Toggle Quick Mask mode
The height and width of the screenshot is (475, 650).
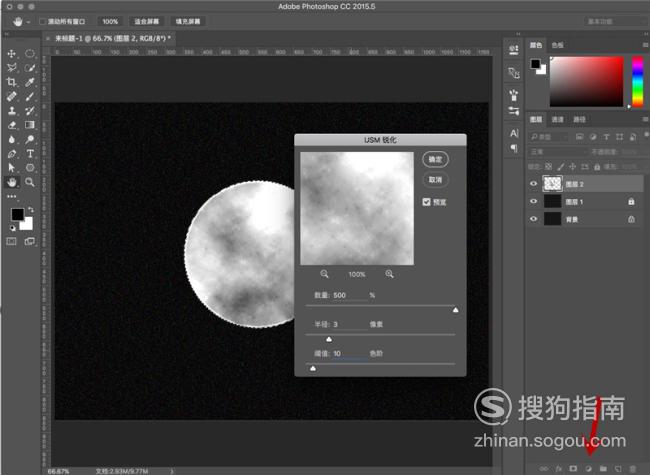(x=12, y=241)
